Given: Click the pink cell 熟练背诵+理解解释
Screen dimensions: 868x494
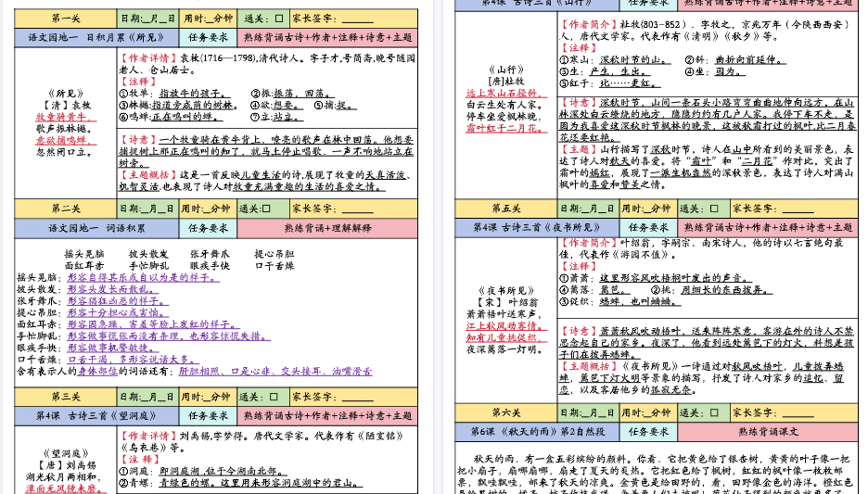Looking at the screenshot, I should [327, 228].
